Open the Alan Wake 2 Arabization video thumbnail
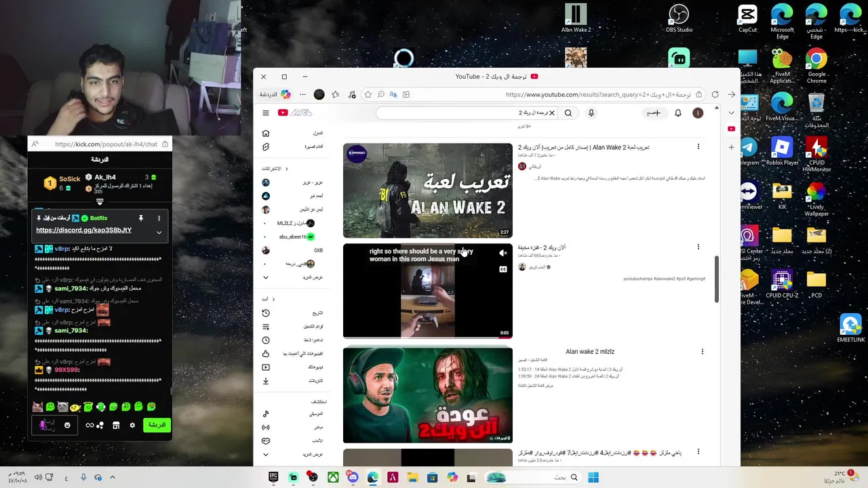This screenshot has height=488, width=868. click(428, 190)
